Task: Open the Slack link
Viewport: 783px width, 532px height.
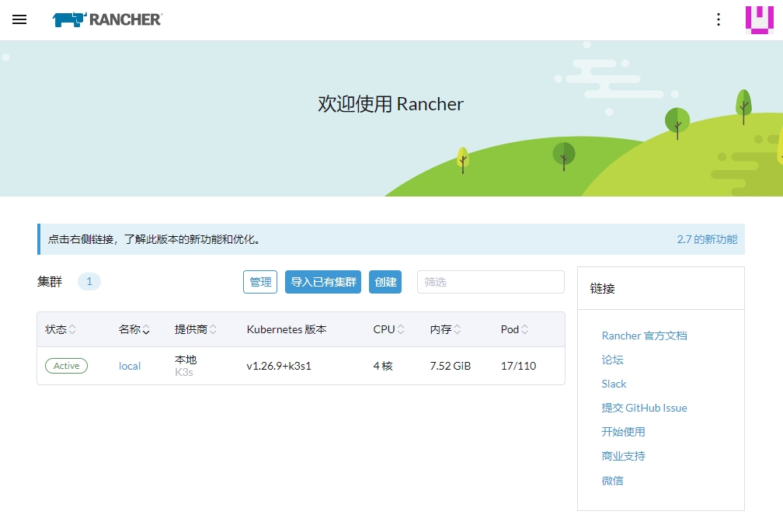Action: pyautogui.click(x=614, y=384)
